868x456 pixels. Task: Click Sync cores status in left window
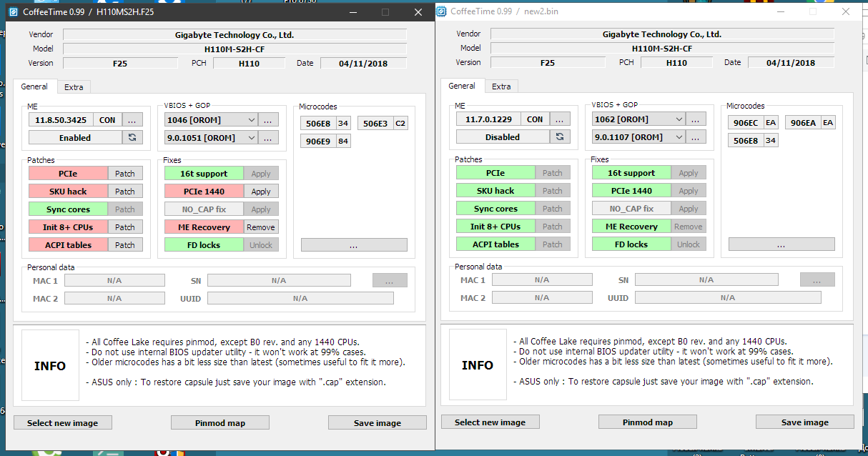coord(68,209)
